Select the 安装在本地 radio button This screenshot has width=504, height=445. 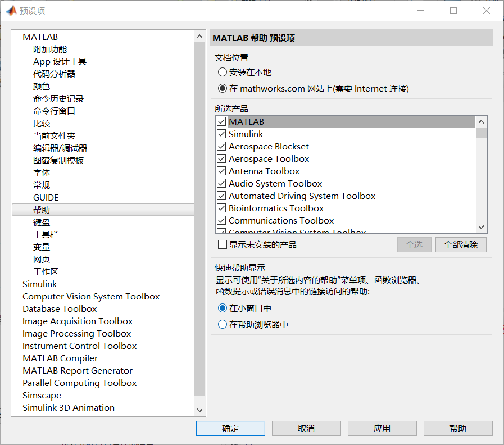(222, 72)
